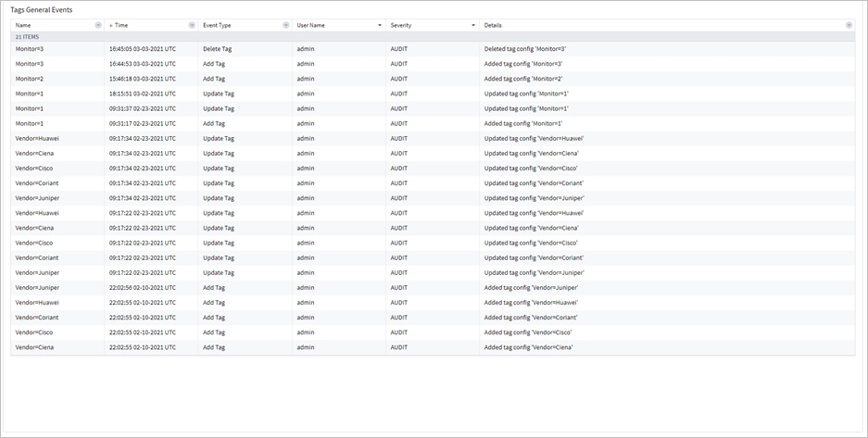Select 'Vendor=Juniper' name in the 22:02:56 row
The image size is (868, 438).
37,288
